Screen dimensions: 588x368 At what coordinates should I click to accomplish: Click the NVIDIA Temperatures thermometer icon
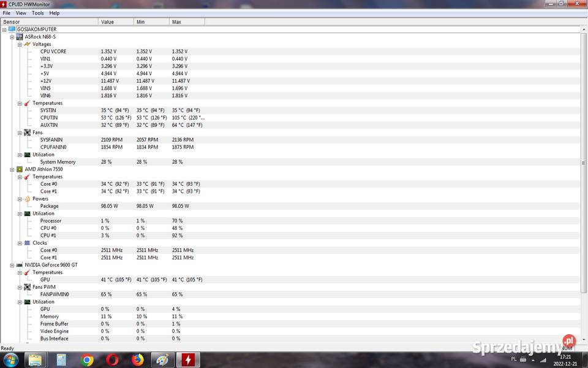tap(27, 272)
